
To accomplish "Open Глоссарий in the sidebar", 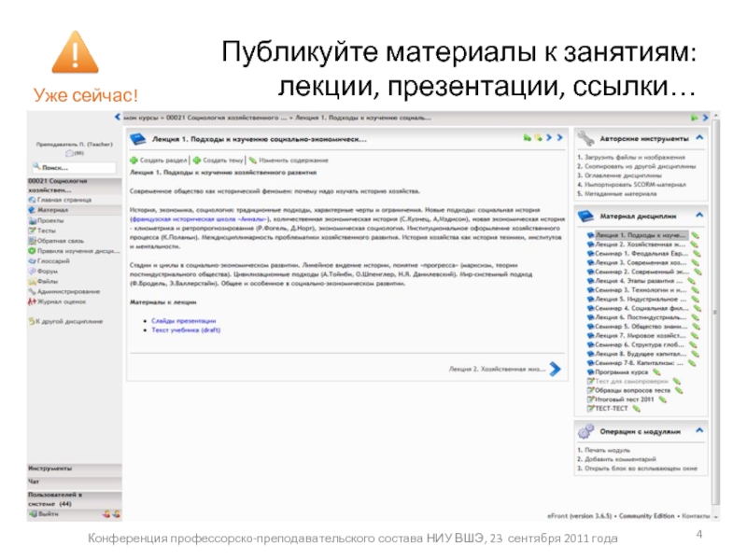I will point(53,261).
